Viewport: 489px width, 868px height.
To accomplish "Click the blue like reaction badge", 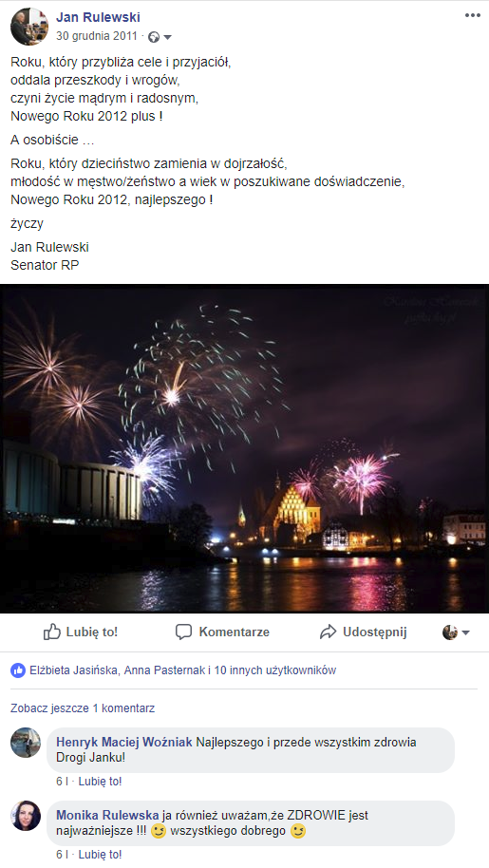I will (x=18, y=670).
